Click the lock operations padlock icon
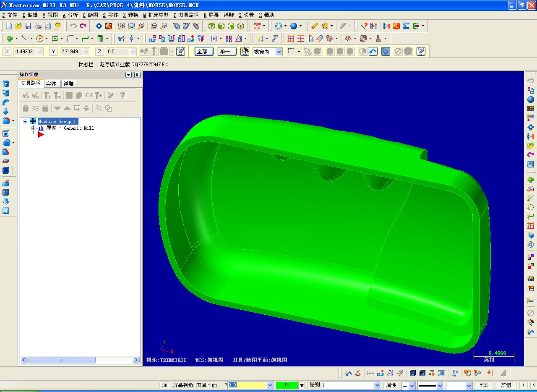The height and width of the screenshot is (392, 537). coord(26,108)
